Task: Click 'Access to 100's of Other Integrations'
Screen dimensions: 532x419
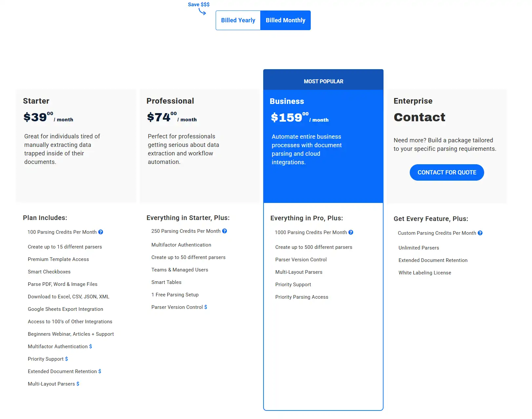Action: pyautogui.click(x=70, y=322)
